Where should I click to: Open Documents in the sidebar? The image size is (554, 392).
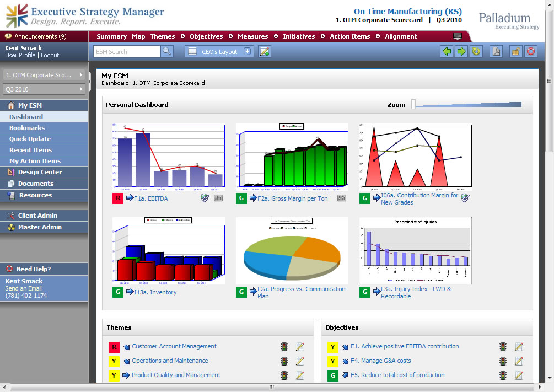[44, 184]
